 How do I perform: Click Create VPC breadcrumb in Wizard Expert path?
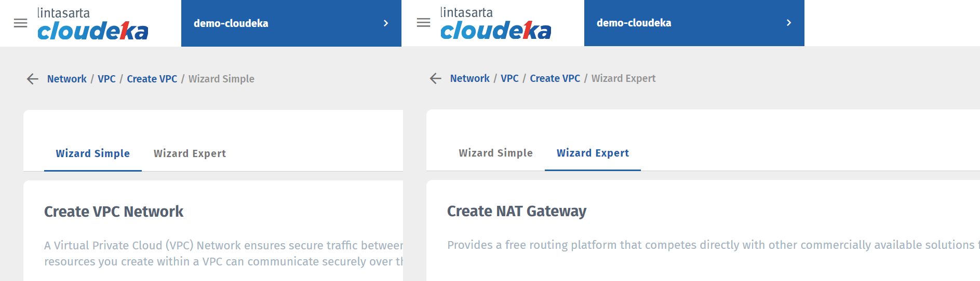[x=555, y=78]
